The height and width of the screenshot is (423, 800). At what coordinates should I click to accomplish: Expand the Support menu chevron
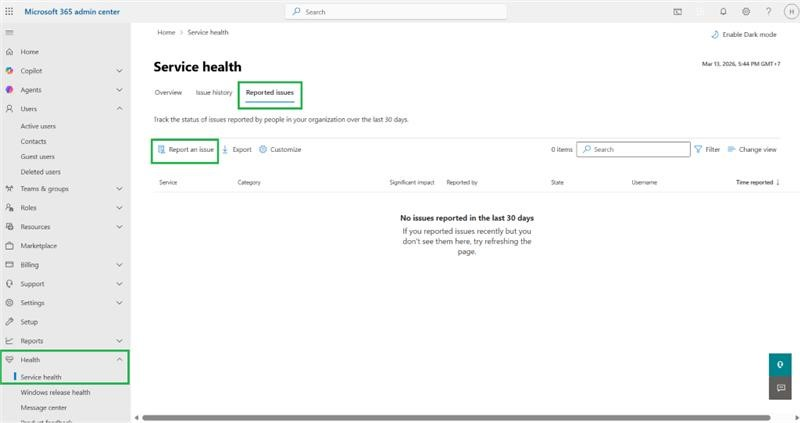pos(119,284)
